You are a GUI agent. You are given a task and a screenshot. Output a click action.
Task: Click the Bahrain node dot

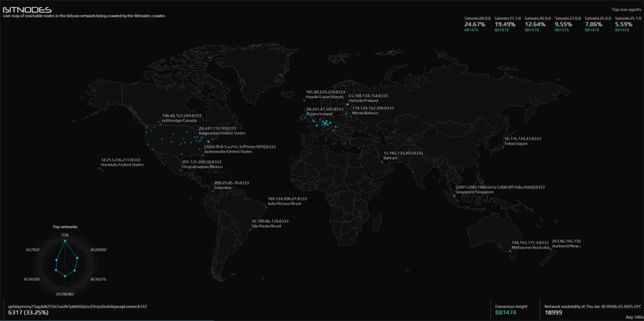tap(382, 161)
